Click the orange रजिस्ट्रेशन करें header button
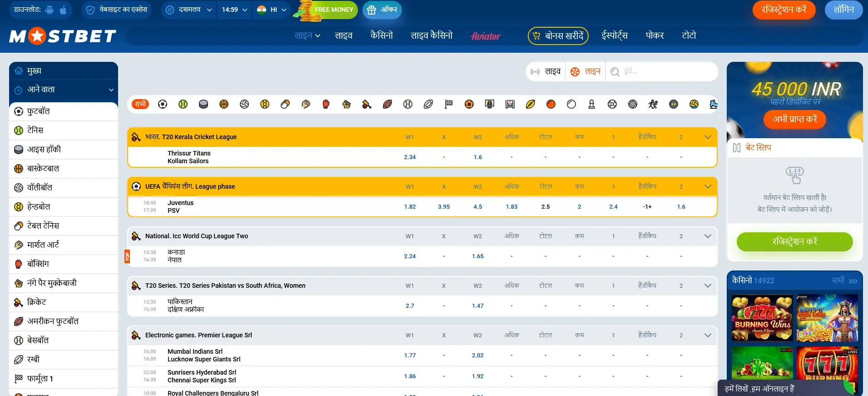This screenshot has height=396, width=868. [x=784, y=10]
